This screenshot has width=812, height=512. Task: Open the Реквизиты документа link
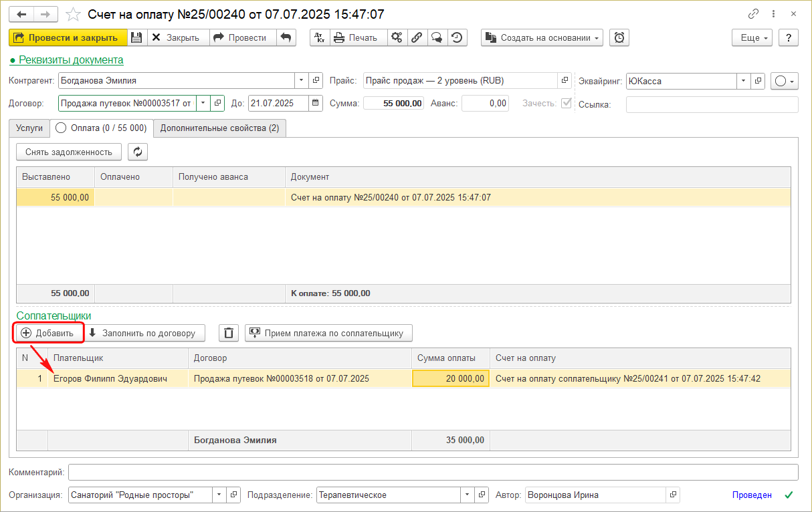tap(70, 59)
